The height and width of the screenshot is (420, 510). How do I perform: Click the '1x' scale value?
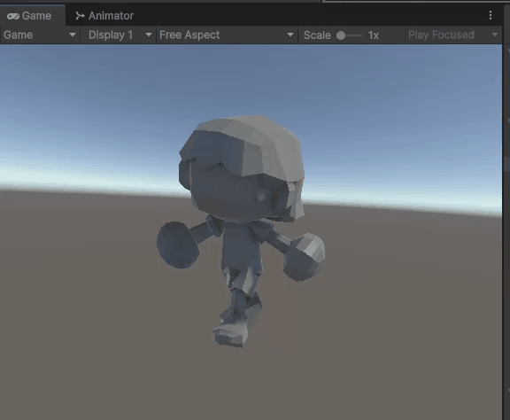pos(374,35)
